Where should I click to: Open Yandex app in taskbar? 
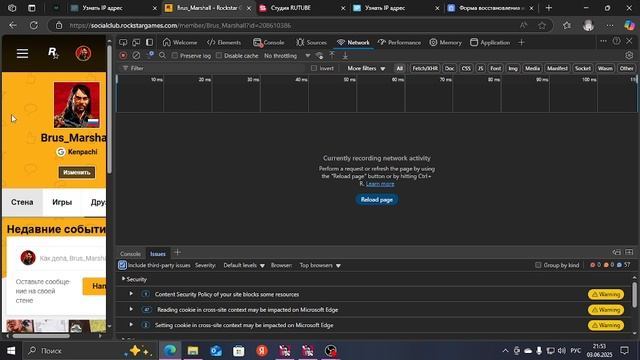tap(262, 351)
